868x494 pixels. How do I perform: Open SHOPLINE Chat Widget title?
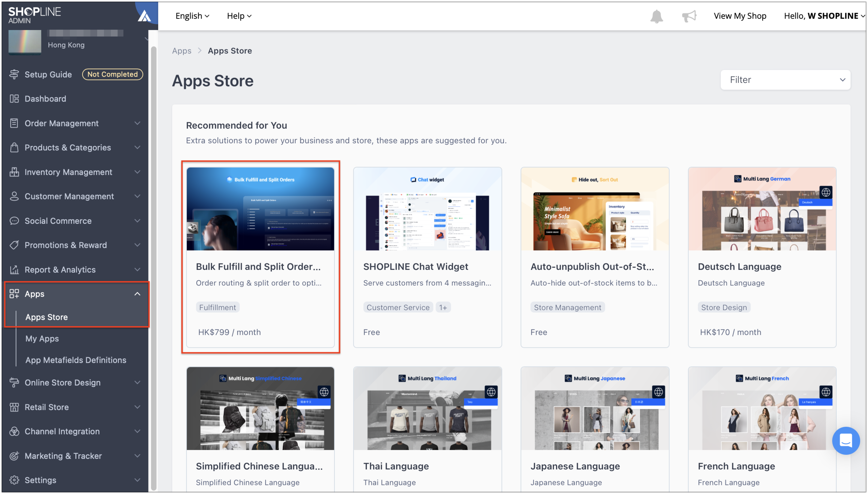coord(415,267)
